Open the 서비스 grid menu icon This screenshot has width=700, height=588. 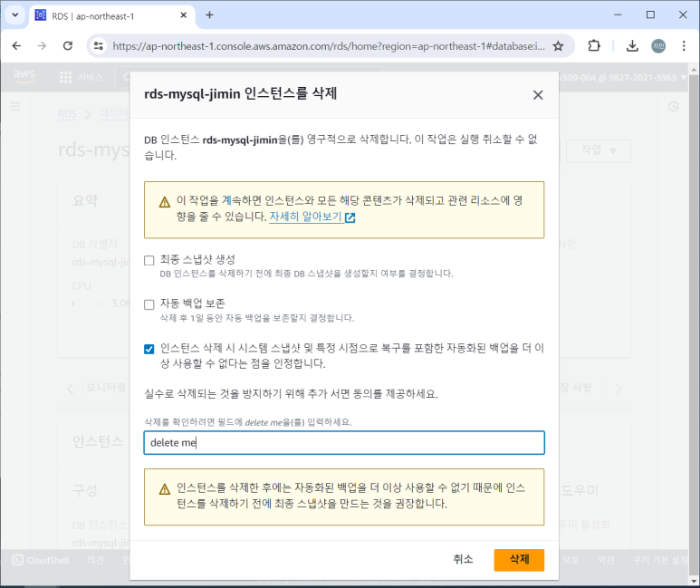coord(65,77)
